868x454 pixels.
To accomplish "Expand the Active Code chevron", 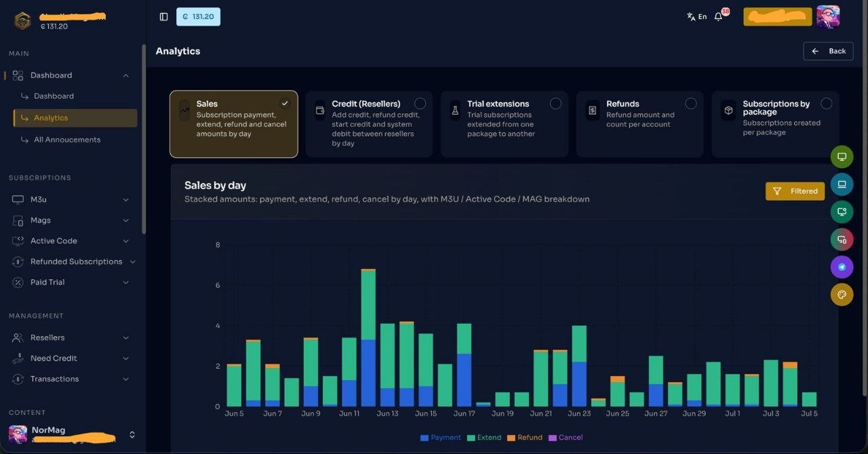I will (126, 241).
